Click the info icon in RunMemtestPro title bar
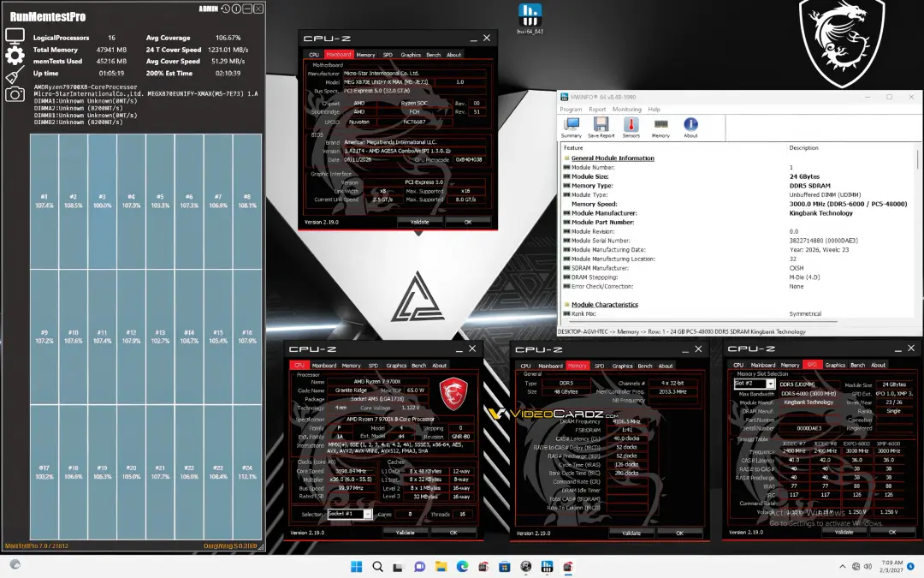 (x=236, y=9)
